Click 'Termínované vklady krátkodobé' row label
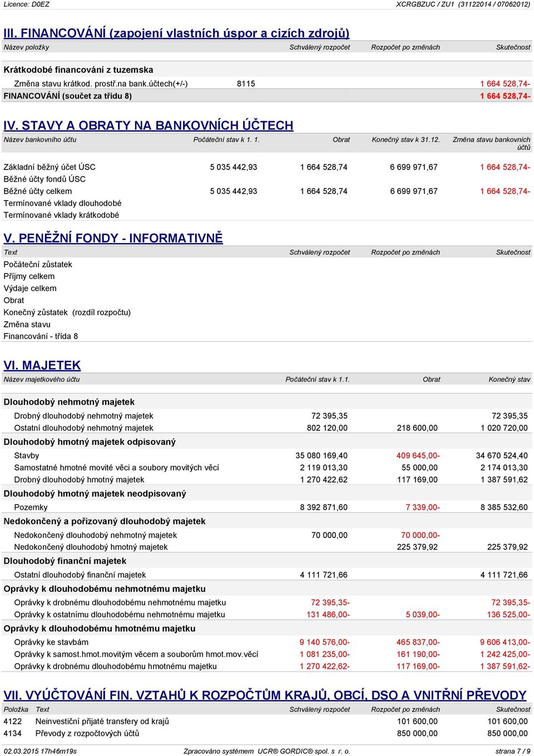The height and width of the screenshot is (756, 534). [x=61, y=215]
